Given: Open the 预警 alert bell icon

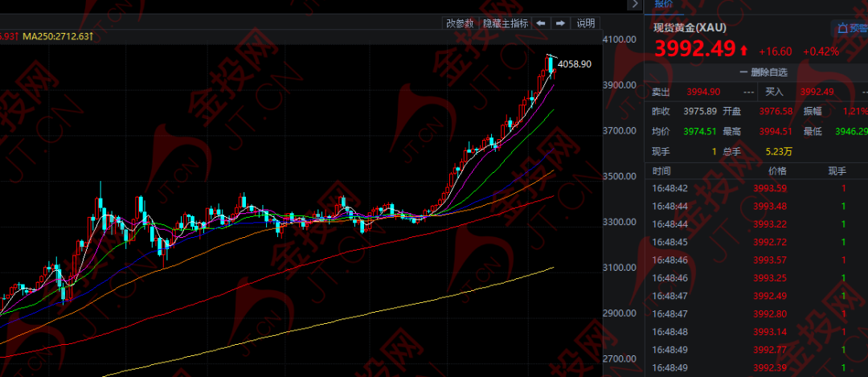Looking at the screenshot, I should coord(842,28).
